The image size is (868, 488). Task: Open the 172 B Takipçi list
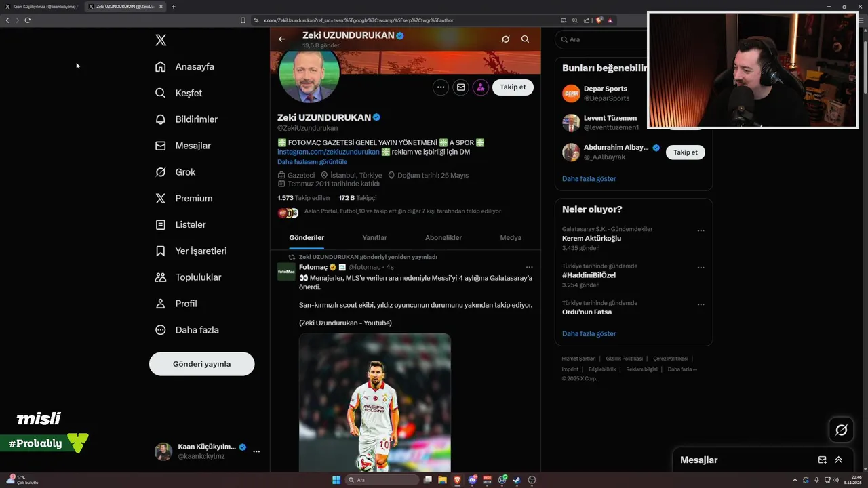[x=357, y=198]
